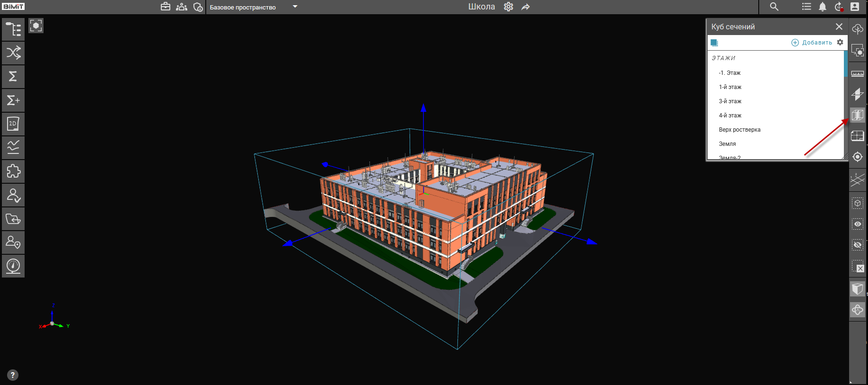Show selected elements with eye icon
868x385 pixels.
click(857, 224)
